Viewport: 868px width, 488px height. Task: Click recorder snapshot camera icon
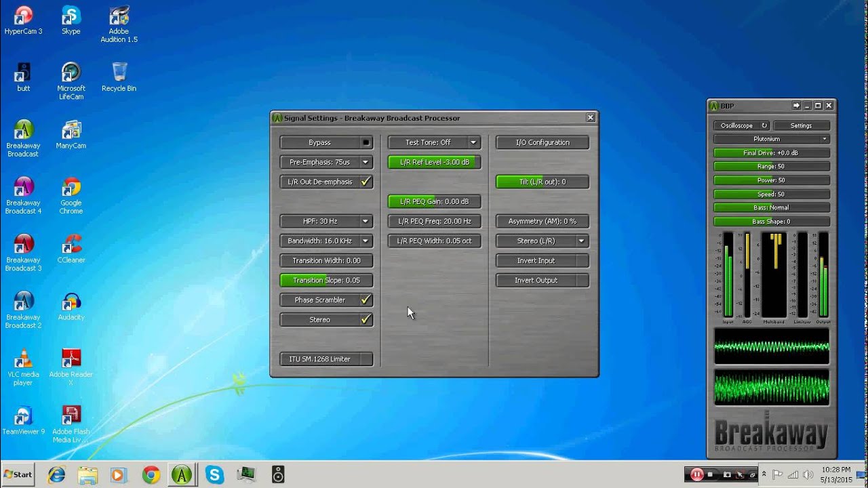727,474
